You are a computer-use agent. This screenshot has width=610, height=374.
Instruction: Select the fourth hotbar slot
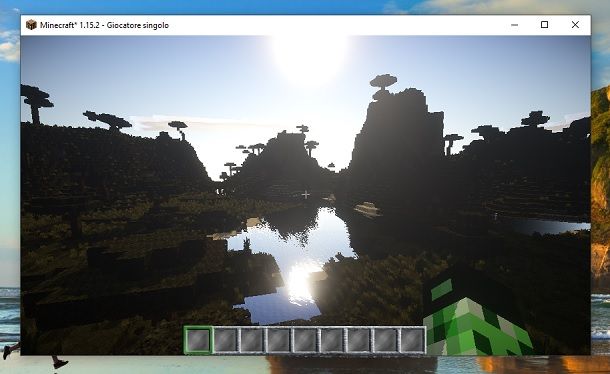[279, 340]
